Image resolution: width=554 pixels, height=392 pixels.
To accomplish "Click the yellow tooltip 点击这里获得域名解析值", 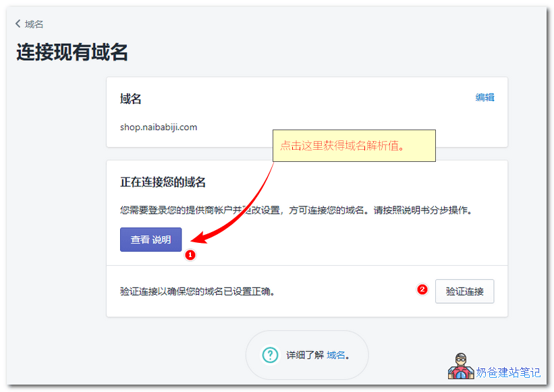I will 354,144.
